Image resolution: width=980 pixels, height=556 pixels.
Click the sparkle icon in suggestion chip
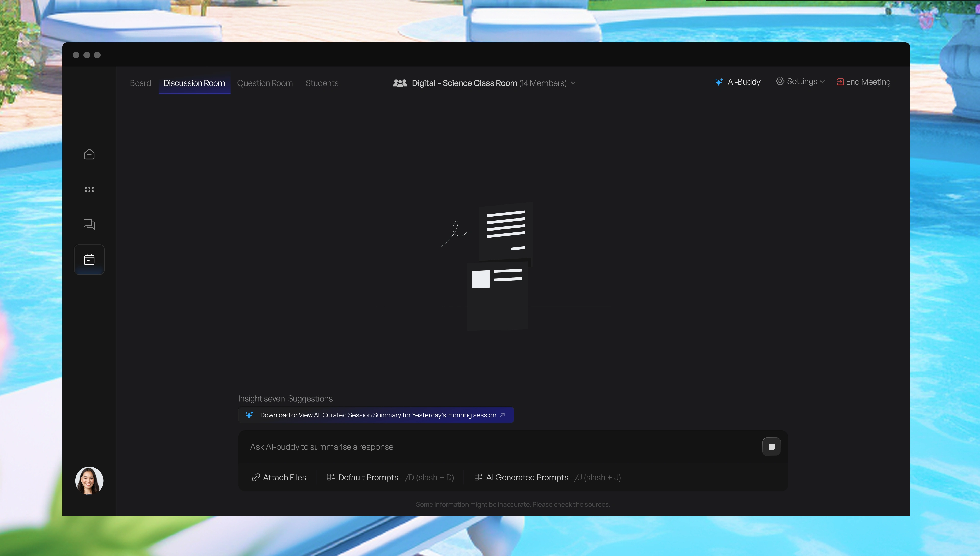pyautogui.click(x=249, y=415)
